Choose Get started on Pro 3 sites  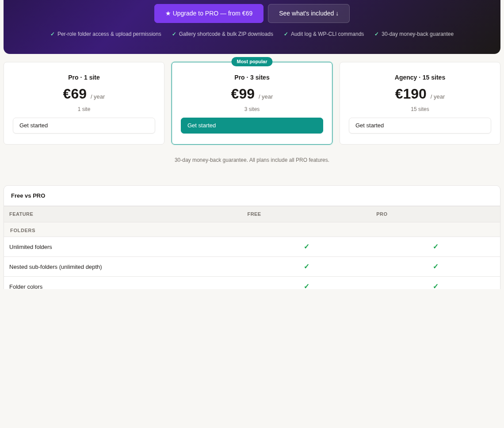click(x=252, y=126)
